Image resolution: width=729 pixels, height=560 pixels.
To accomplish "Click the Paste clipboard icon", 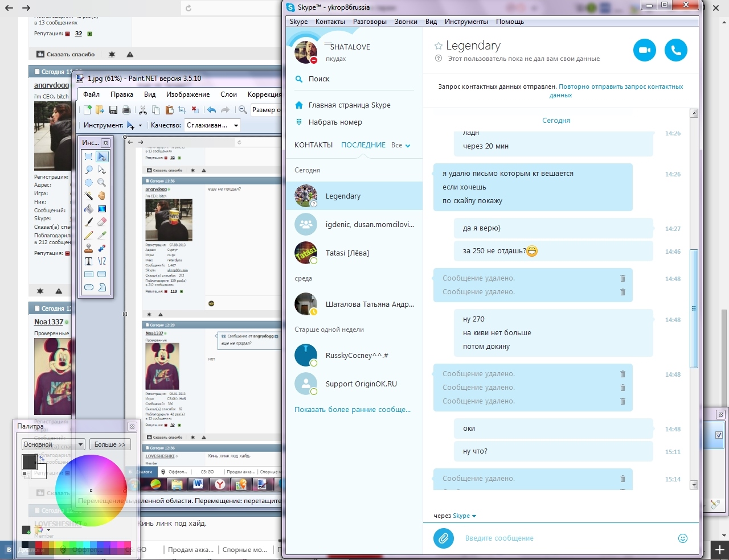I will (169, 110).
